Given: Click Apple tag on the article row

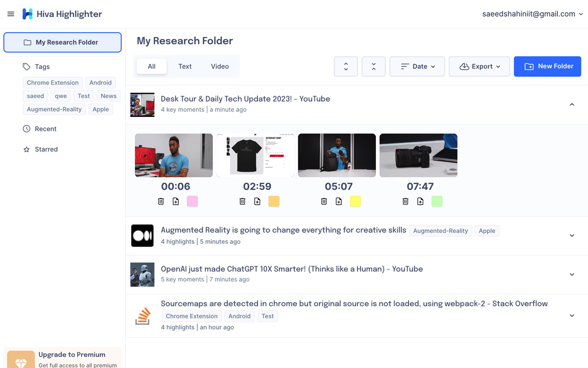Looking at the screenshot, I should (x=487, y=231).
